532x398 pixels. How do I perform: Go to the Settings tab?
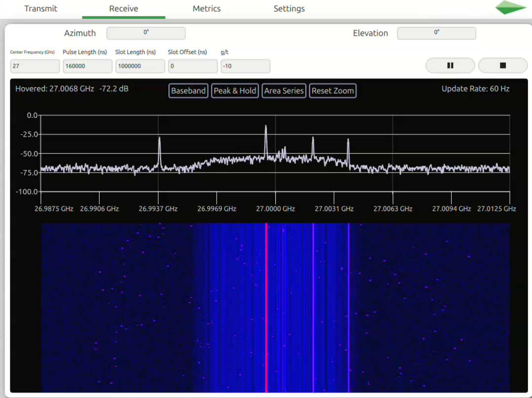(x=289, y=9)
